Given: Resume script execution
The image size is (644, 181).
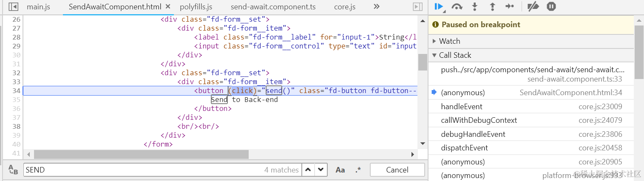Looking at the screenshot, I should (x=439, y=7).
